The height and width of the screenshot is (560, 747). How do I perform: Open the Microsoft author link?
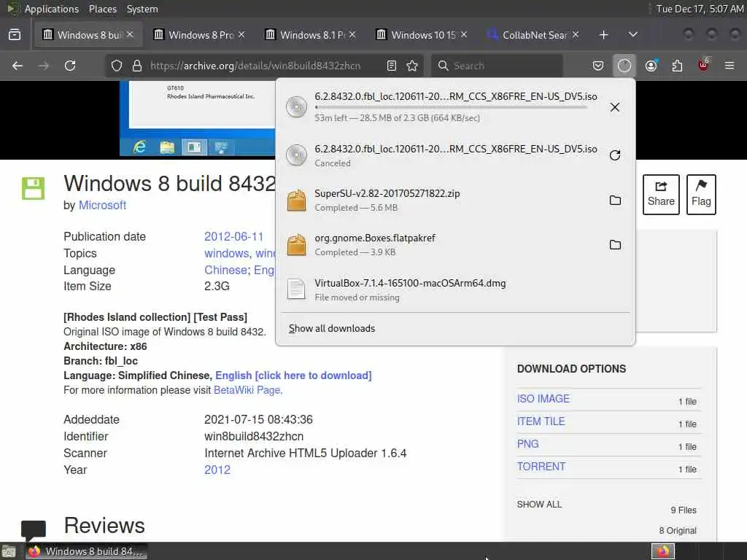click(x=102, y=205)
